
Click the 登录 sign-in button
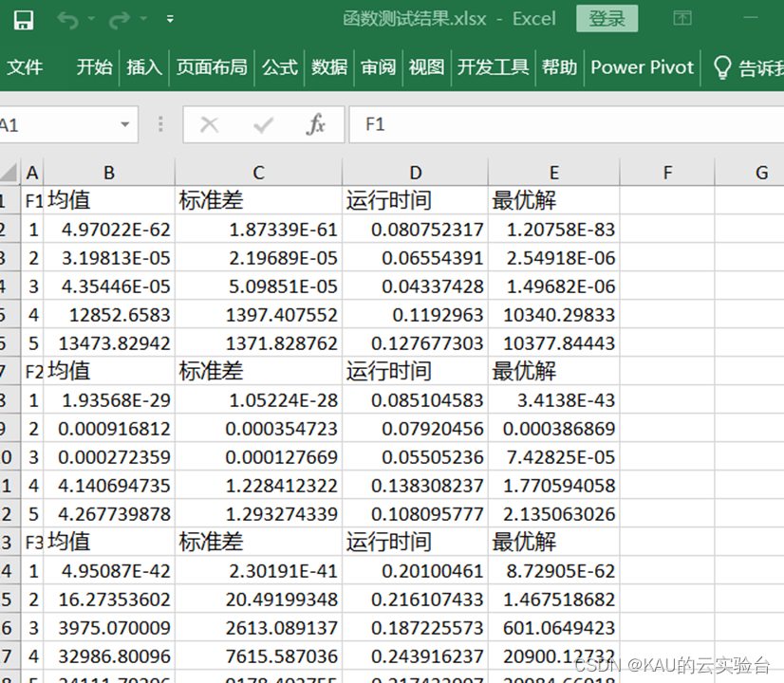607,18
